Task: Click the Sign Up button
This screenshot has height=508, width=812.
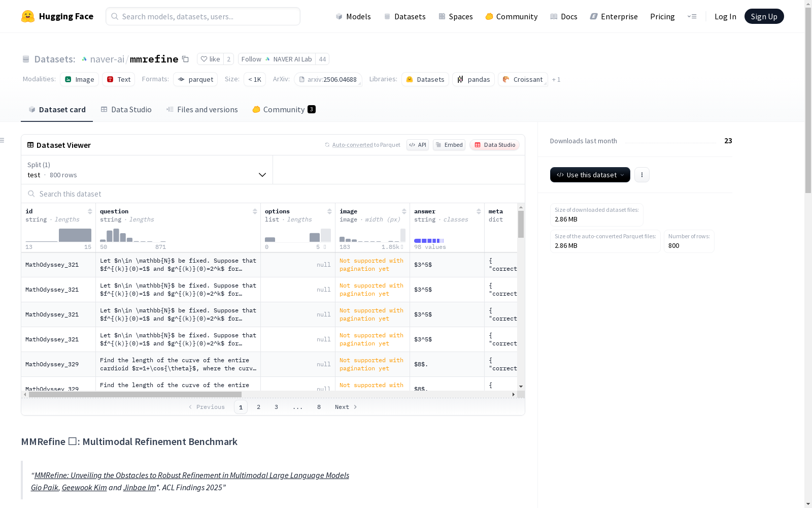Action: click(x=764, y=16)
